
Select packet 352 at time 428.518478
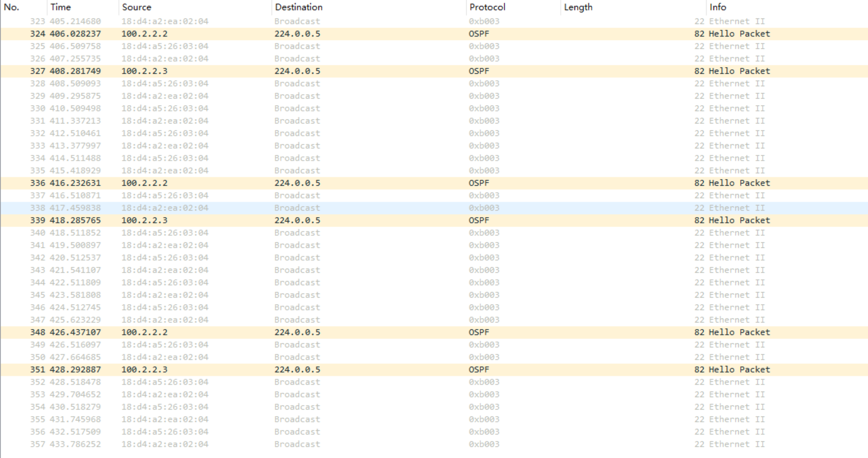(434, 382)
